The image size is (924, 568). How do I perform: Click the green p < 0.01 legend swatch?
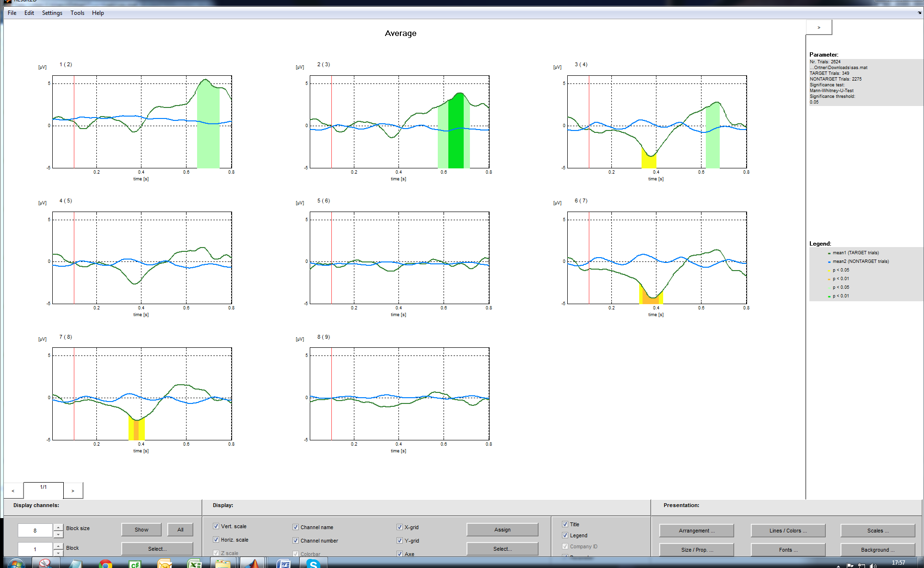coord(829,296)
